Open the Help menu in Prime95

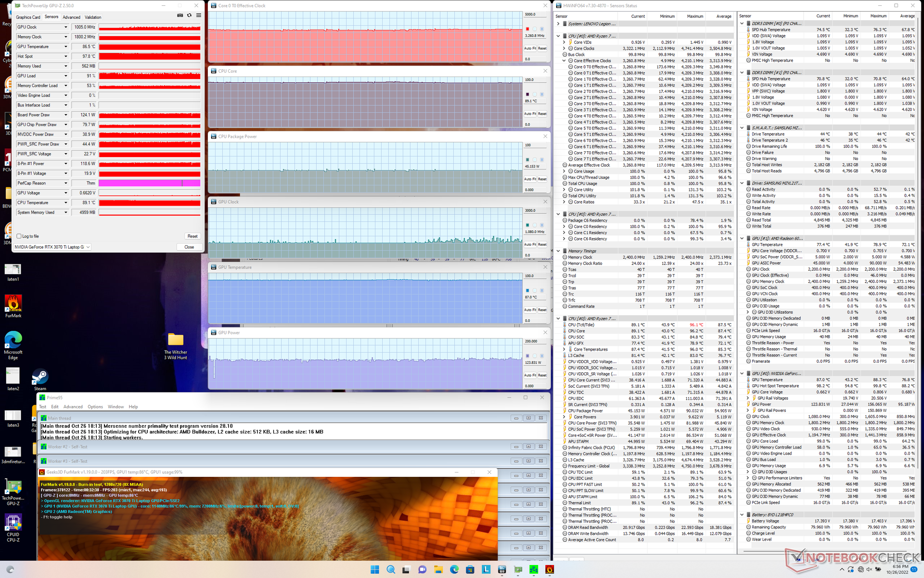coord(133,407)
